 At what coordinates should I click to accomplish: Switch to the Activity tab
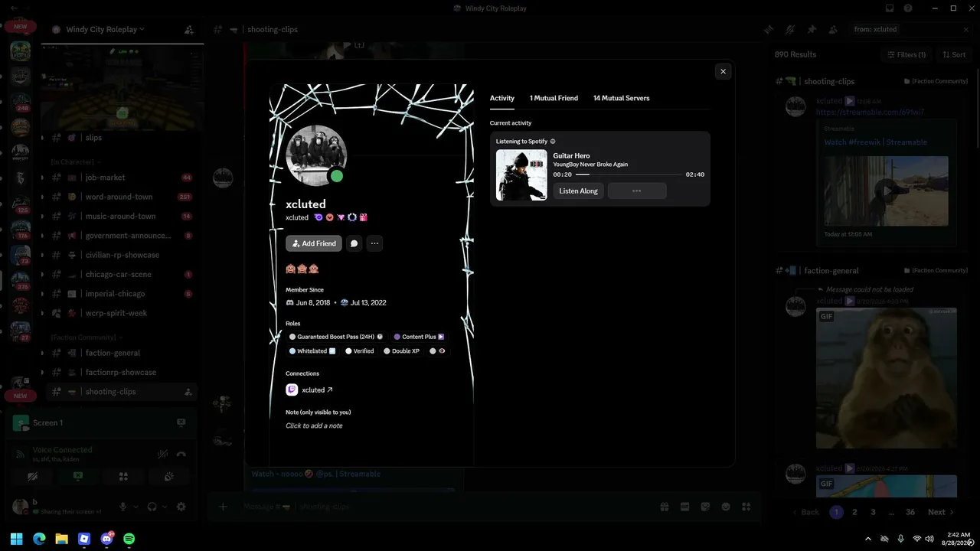[x=502, y=98]
